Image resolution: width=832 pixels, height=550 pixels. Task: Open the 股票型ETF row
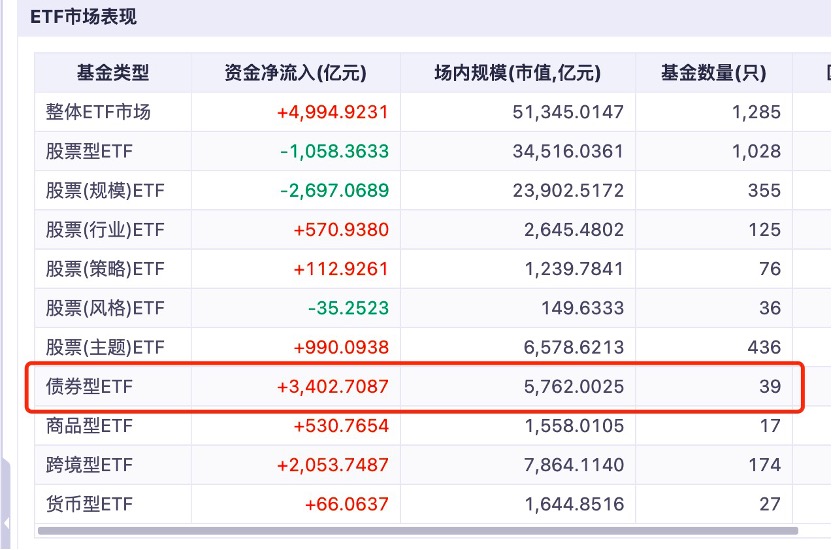[89, 152]
